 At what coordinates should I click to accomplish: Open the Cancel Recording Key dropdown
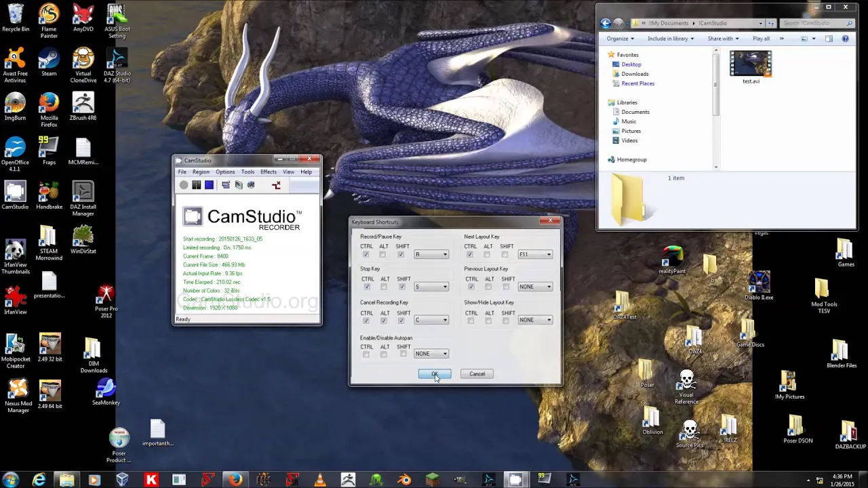[431, 320]
